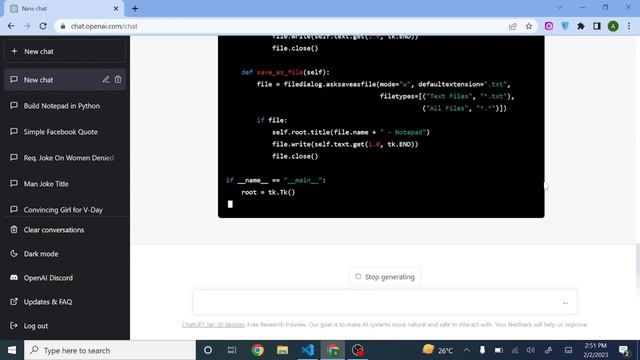Open Task View on the taskbar
Image resolution: width=640 pixels, height=360 pixels.
point(232,350)
